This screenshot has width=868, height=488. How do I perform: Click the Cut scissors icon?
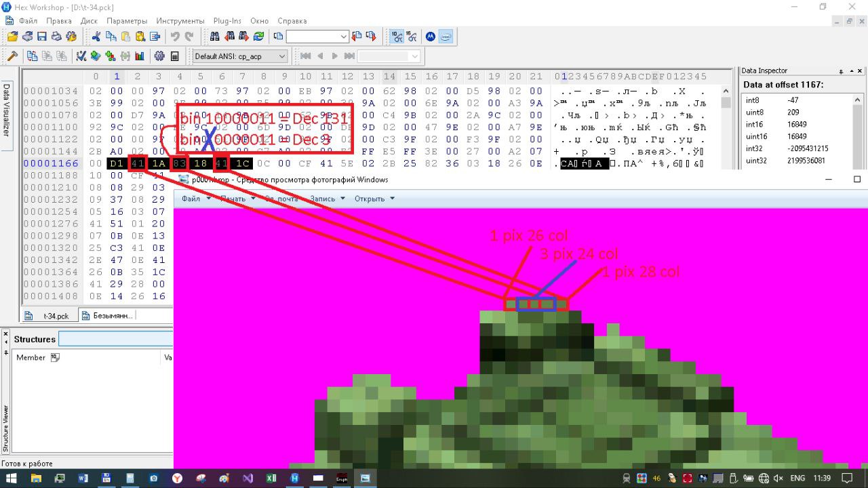(x=96, y=37)
